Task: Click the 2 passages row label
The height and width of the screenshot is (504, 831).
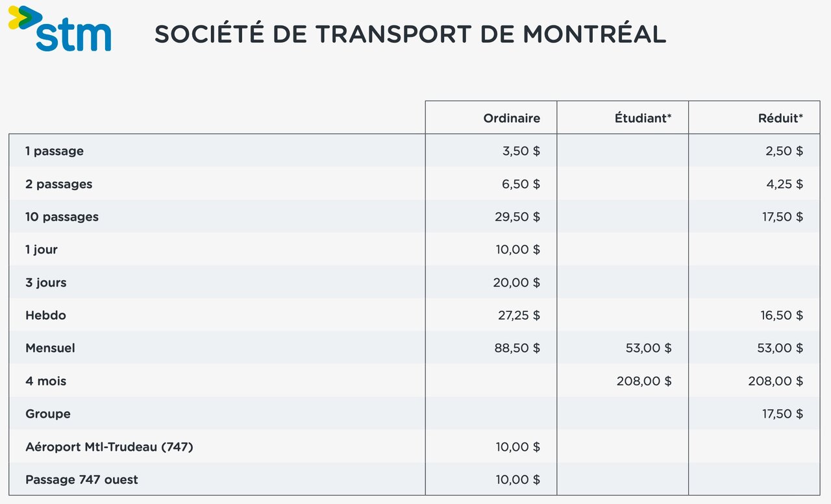Action: [59, 184]
